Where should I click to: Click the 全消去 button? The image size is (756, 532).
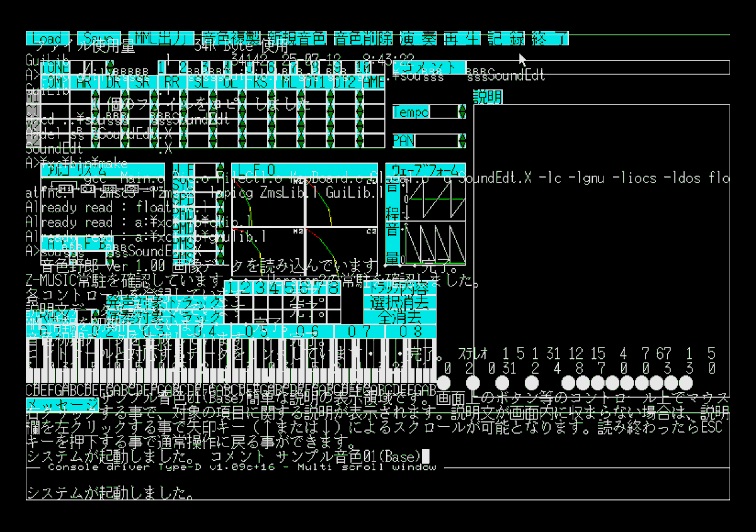pos(400,317)
